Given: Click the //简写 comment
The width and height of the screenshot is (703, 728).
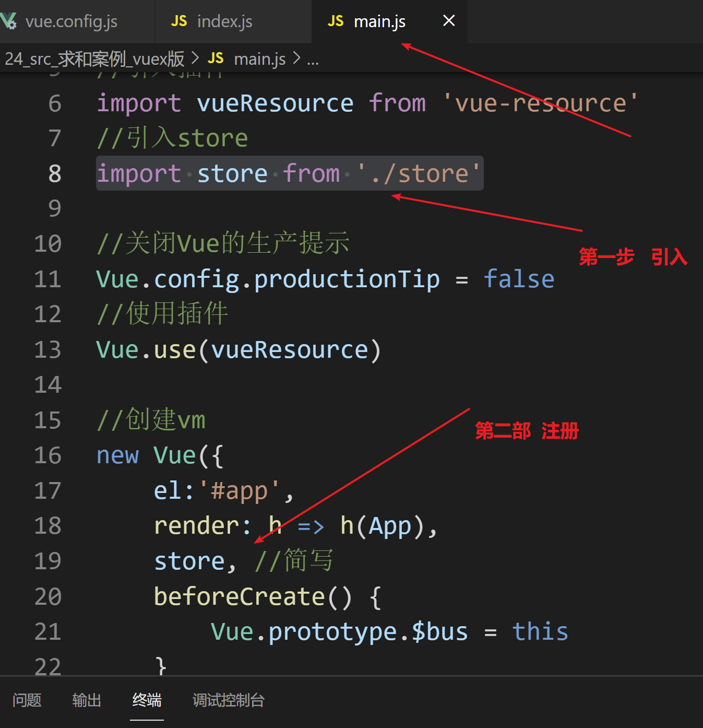Looking at the screenshot, I should point(293,561).
